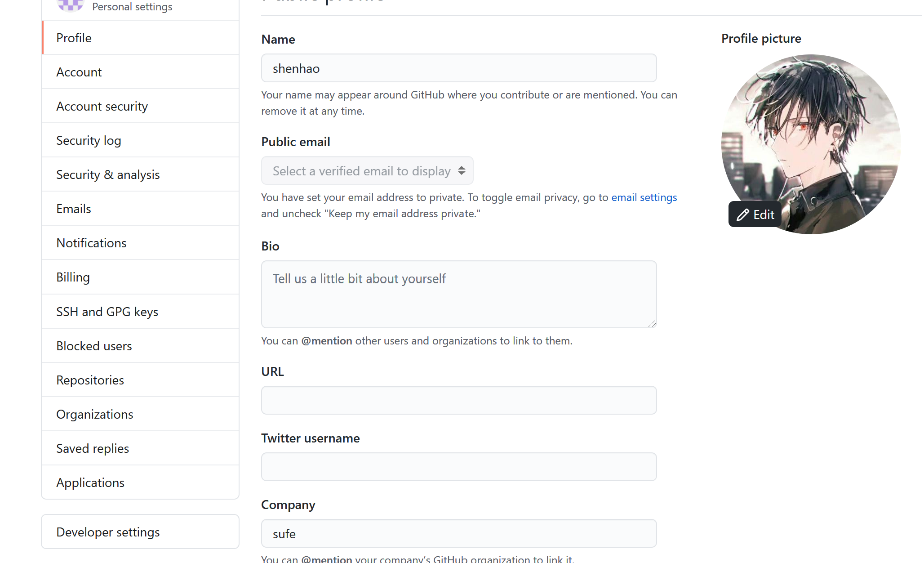Viewport: 924px width, 563px height.
Task: Click the Name input field
Action: [x=459, y=68]
